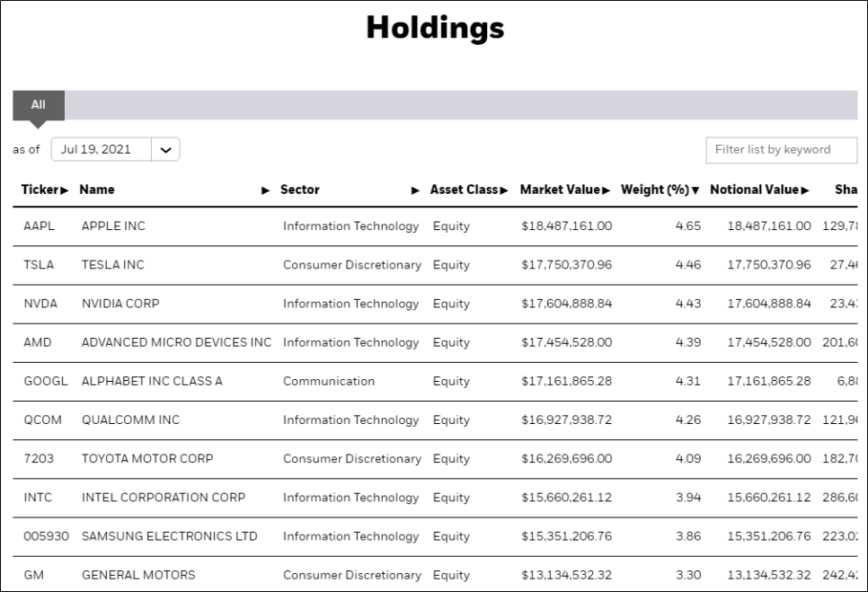Select the NVDA ticker cell
This screenshot has width=868, height=592.
click(x=40, y=304)
